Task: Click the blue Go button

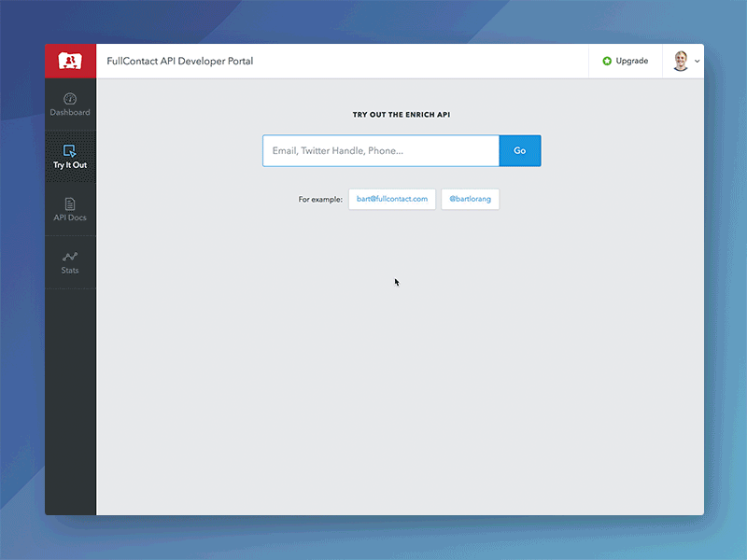Action: [520, 150]
